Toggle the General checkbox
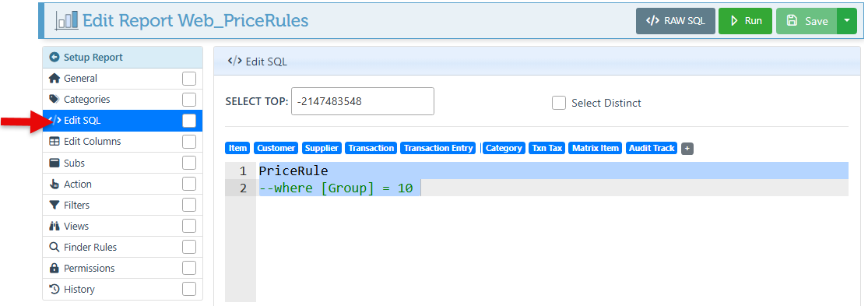 189,79
